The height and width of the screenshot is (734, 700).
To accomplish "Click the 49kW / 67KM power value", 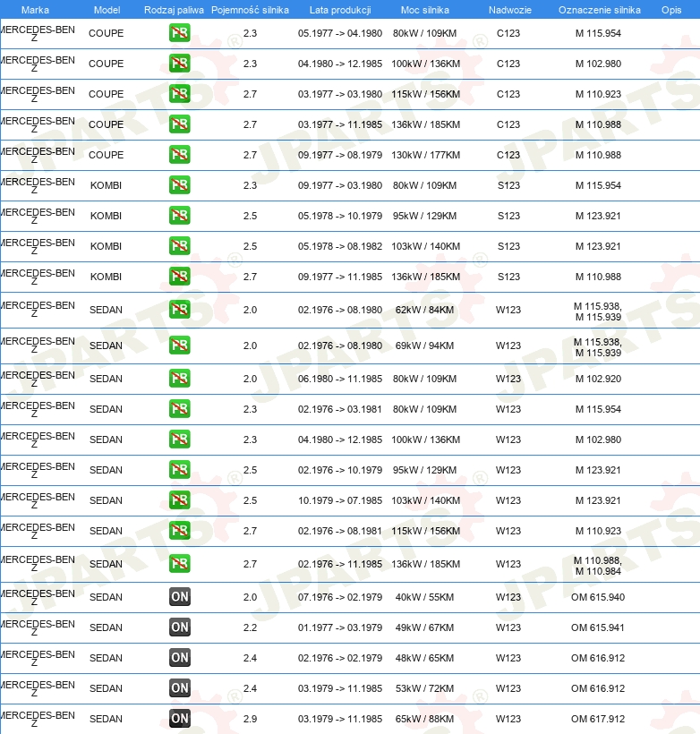I will tap(424, 627).
